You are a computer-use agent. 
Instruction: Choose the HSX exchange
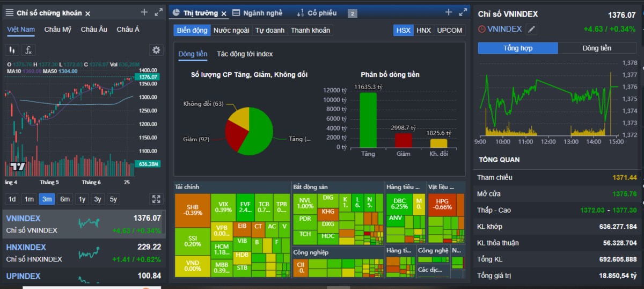(403, 30)
